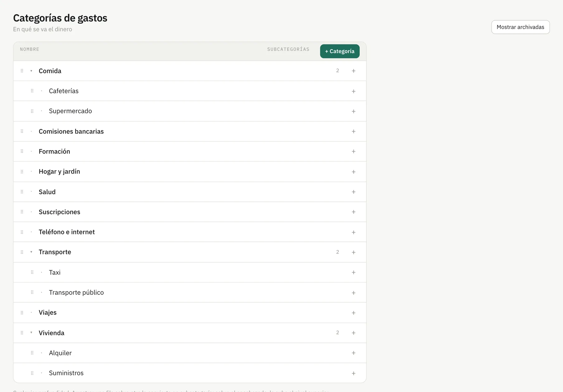Collapse the Comida category
563x392 pixels.
(x=31, y=71)
